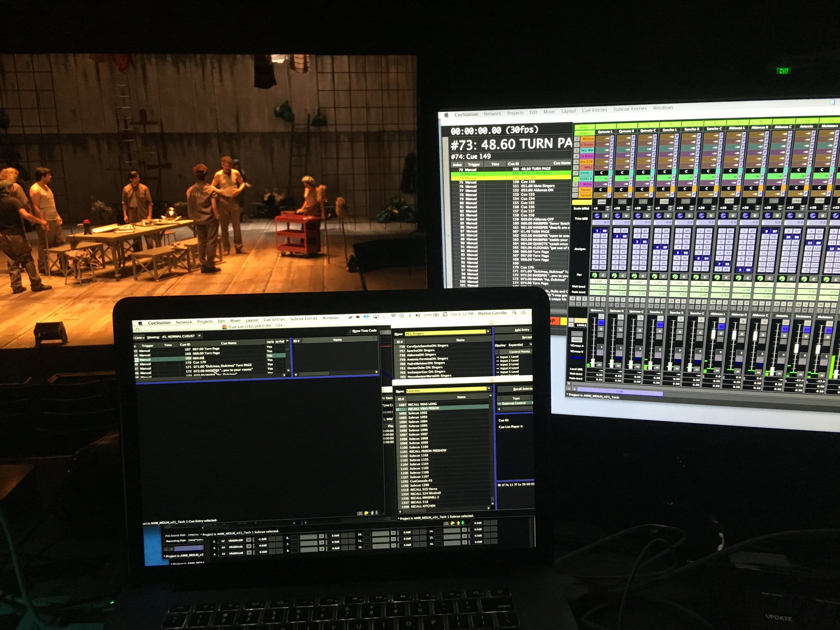The height and width of the screenshot is (630, 840).
Task: Click the Quixote L channel fader
Action: point(593,363)
